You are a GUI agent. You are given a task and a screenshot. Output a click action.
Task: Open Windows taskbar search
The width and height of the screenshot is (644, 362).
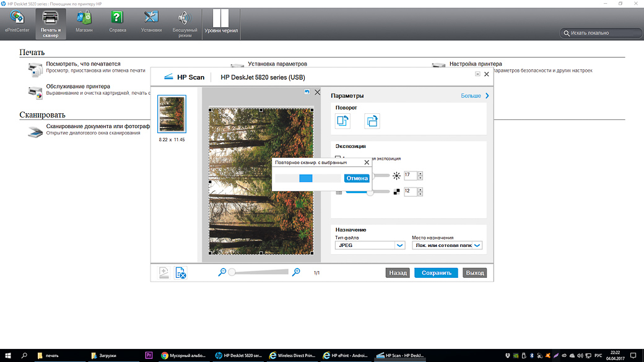pos(24,355)
